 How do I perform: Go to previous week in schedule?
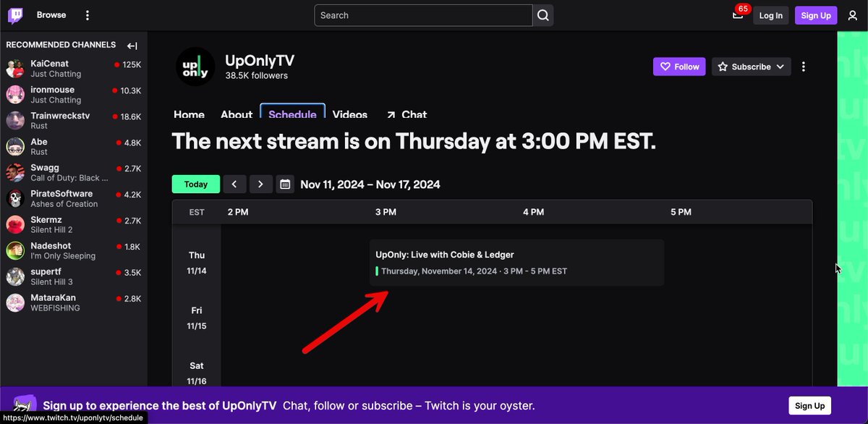click(234, 184)
